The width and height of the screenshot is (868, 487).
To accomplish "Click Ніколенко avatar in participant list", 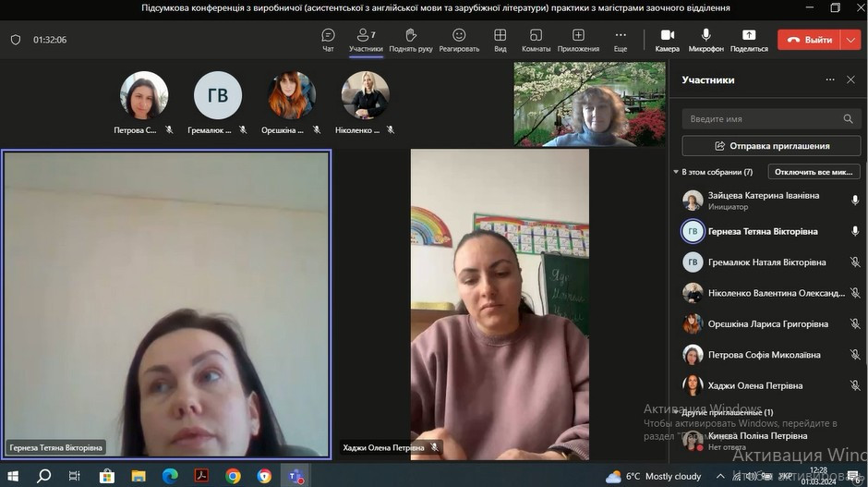I will (692, 293).
